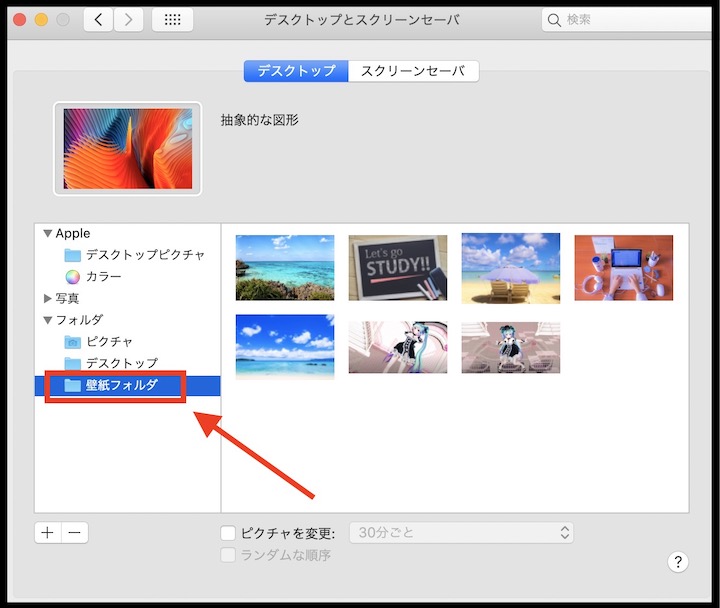Select the カラー color wheel item
This screenshot has width=720, height=608.
point(128,276)
